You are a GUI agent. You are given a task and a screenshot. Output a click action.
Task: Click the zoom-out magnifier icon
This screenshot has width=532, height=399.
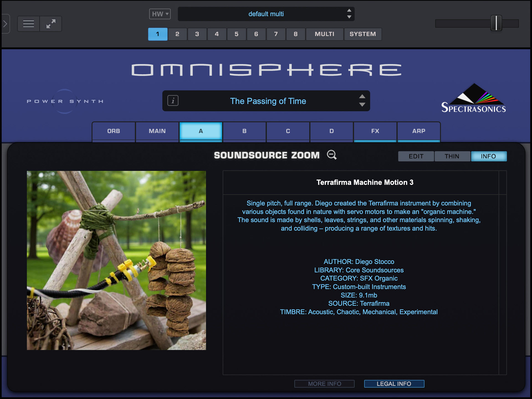point(331,155)
